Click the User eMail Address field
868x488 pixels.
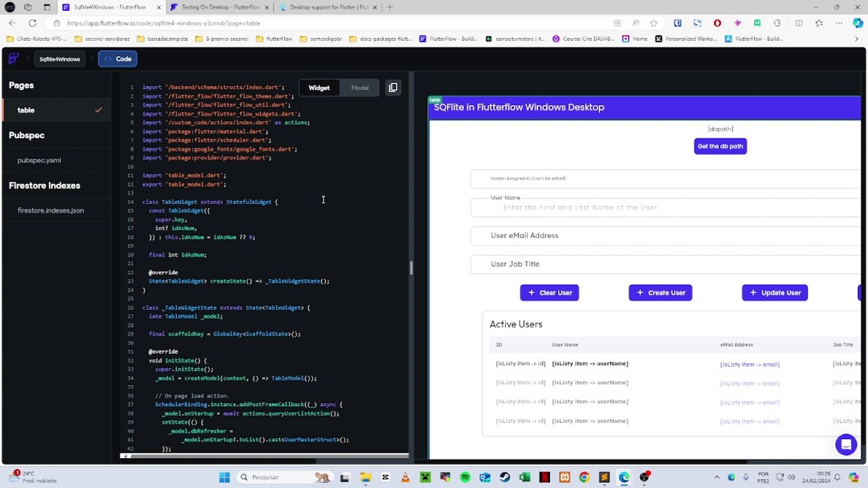[x=665, y=235]
